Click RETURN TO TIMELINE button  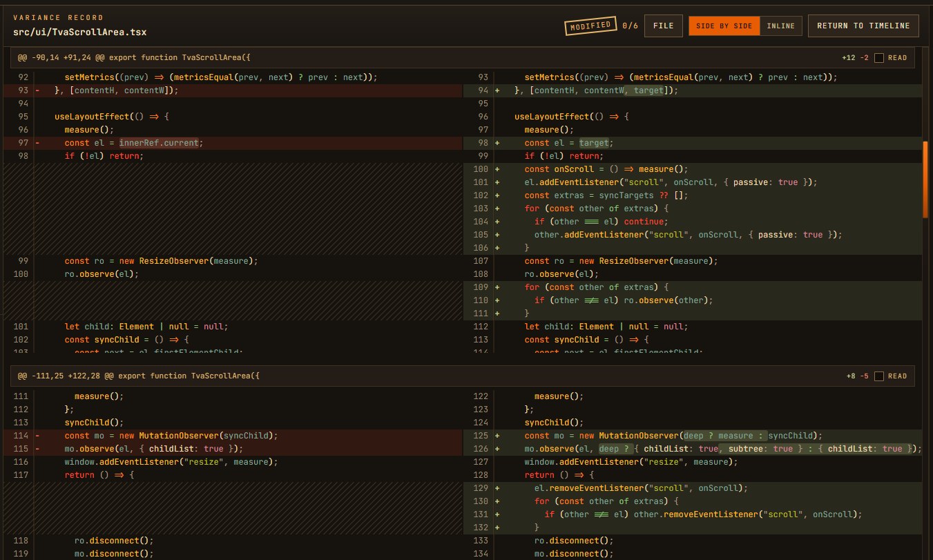pos(863,26)
